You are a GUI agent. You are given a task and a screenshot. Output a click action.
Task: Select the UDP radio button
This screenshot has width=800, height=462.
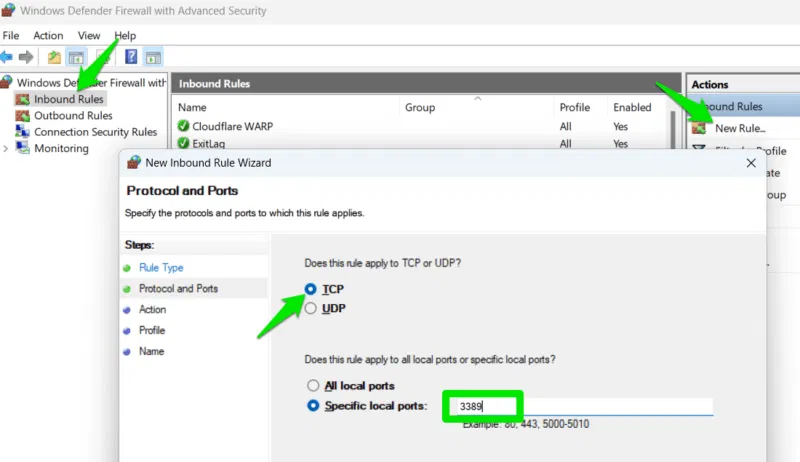(311, 309)
